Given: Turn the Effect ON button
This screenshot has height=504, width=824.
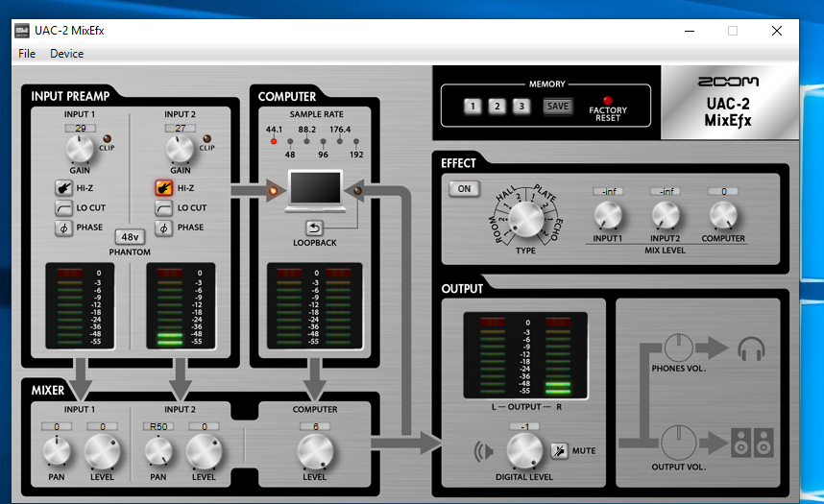Looking at the screenshot, I should (x=464, y=189).
